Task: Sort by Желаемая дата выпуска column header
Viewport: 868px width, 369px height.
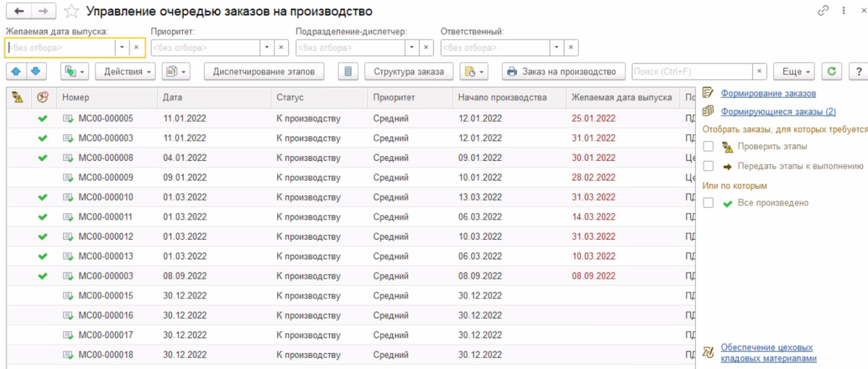Action: [x=623, y=97]
